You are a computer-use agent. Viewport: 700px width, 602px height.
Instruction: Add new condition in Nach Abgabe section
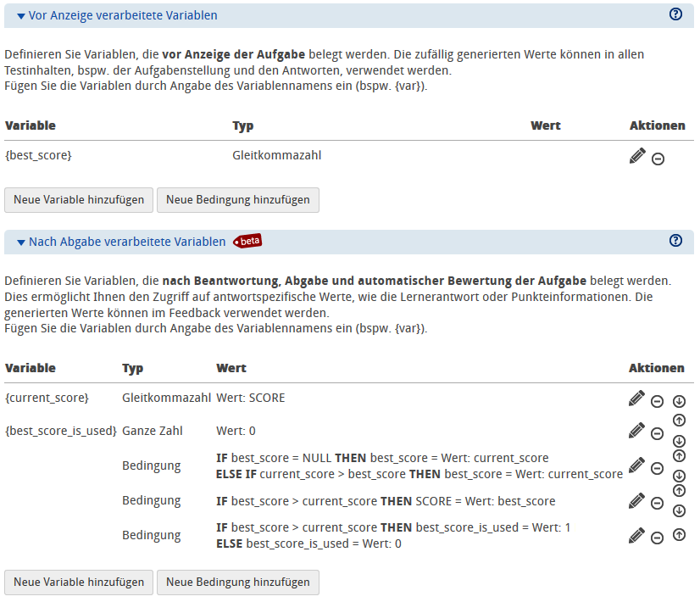pos(238,582)
